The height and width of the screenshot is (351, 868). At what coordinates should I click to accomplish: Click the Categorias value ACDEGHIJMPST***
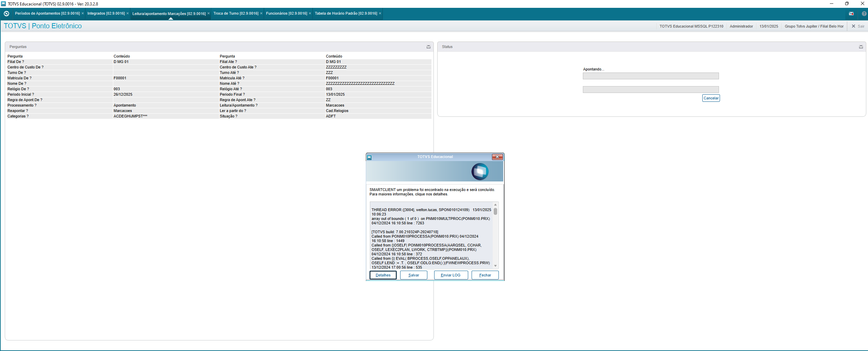click(130, 116)
